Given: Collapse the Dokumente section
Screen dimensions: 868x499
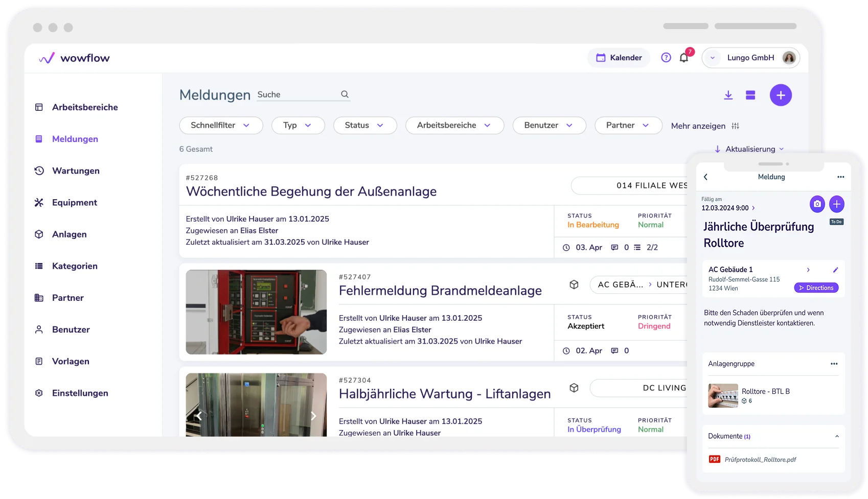Looking at the screenshot, I should coord(836,436).
